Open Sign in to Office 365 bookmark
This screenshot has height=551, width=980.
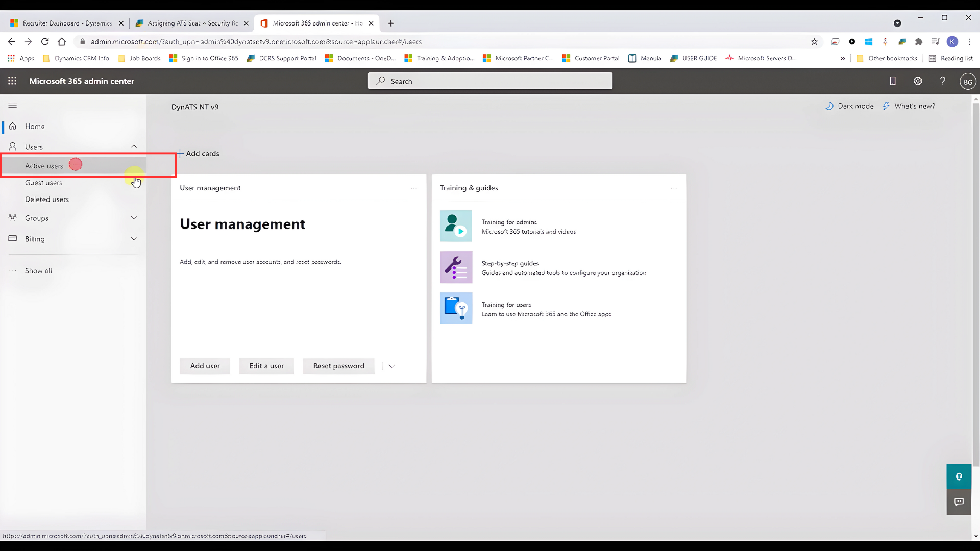click(204, 58)
